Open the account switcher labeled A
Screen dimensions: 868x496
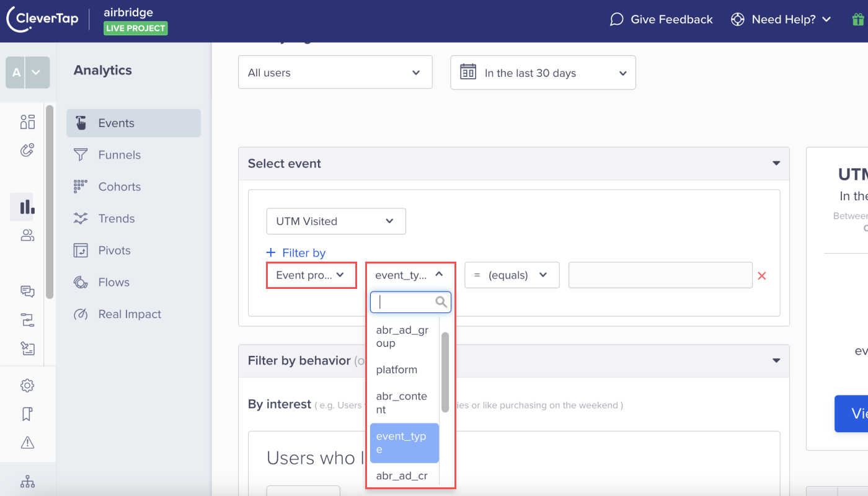click(x=27, y=73)
